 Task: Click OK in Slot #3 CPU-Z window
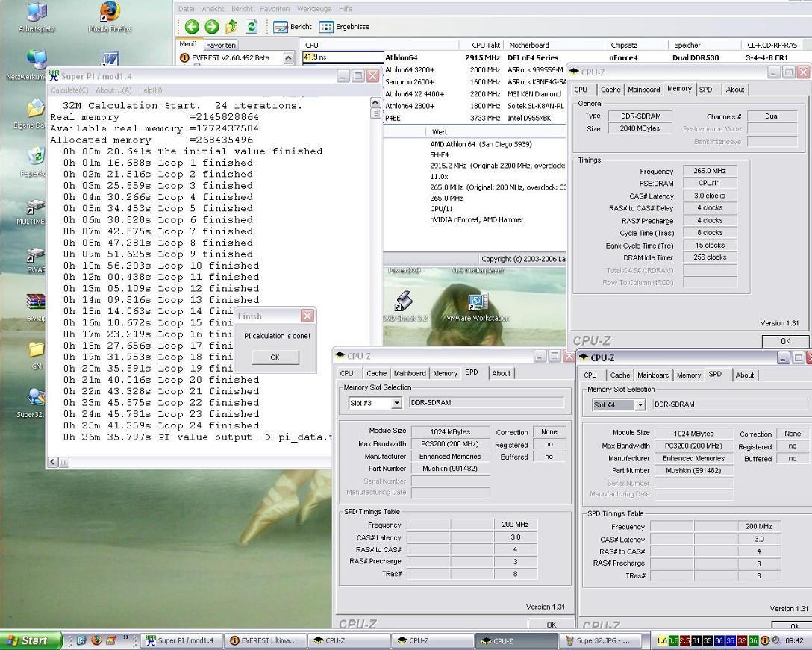[552, 625]
